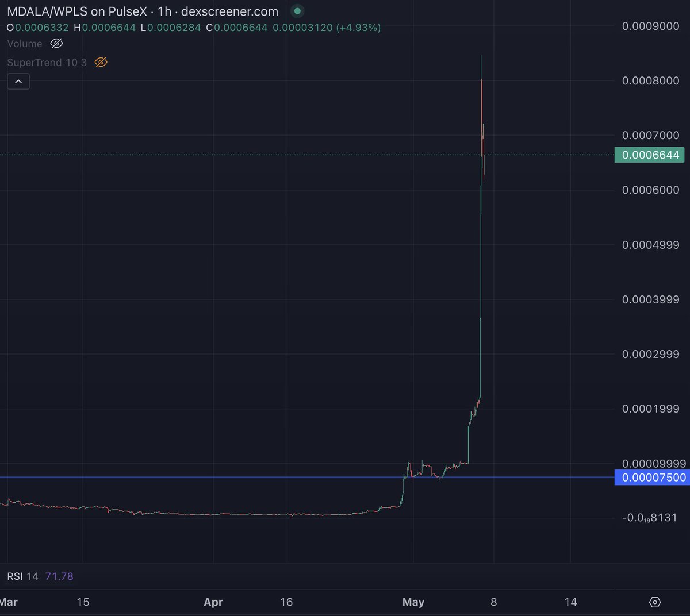Click the blue price line label 0.00007500

pyautogui.click(x=650, y=478)
